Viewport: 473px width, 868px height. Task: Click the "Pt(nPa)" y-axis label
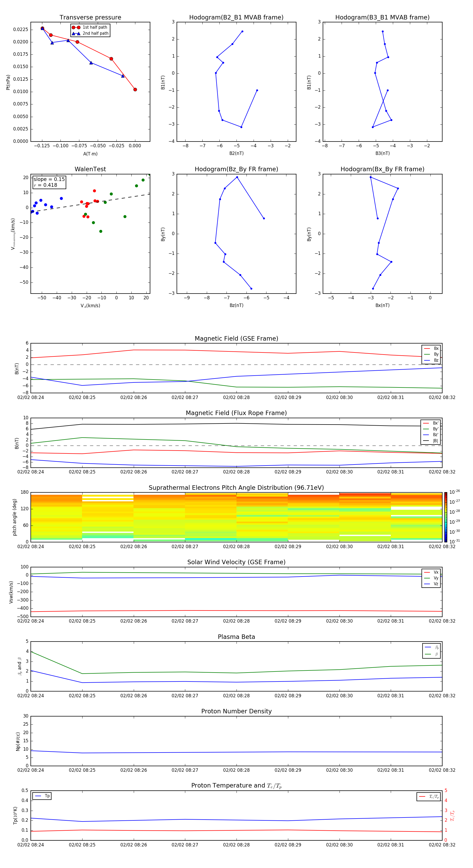pos(8,82)
